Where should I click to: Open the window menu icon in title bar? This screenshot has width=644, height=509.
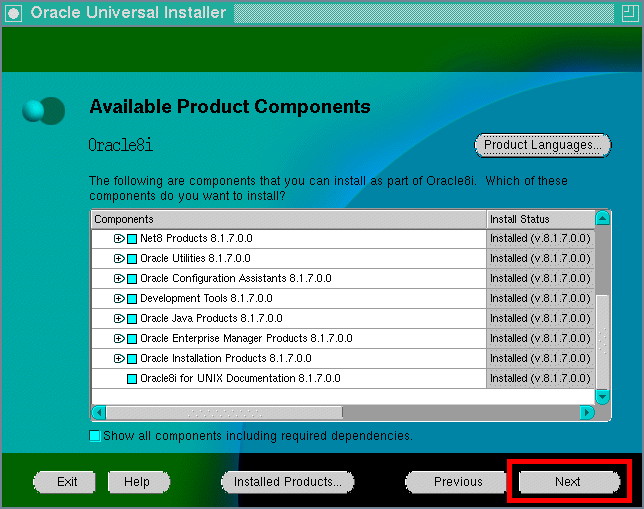(14, 14)
